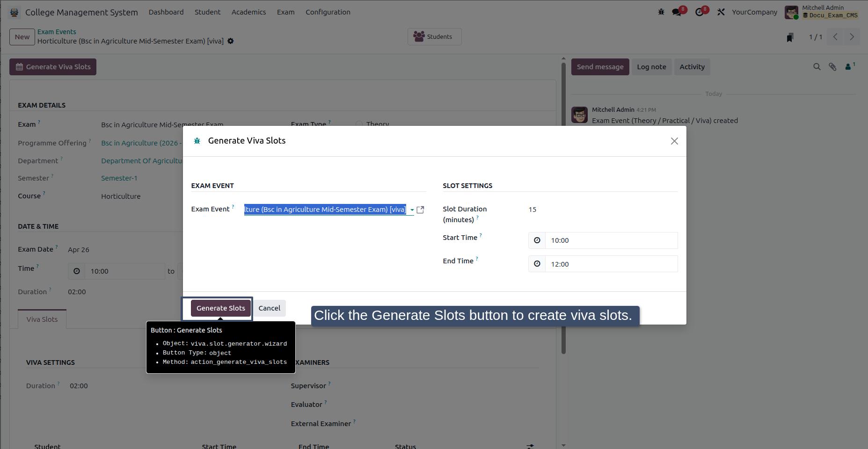Click the Log note button
868x449 pixels.
pos(651,67)
